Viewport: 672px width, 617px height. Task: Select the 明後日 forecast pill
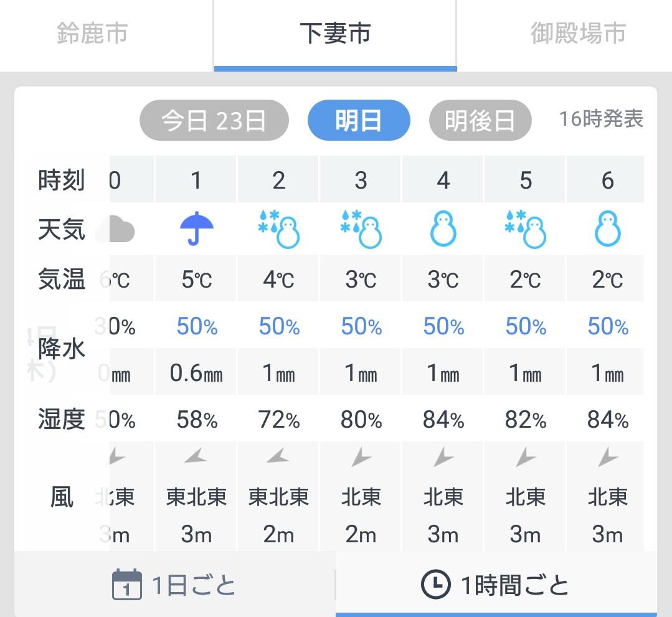pos(480,120)
